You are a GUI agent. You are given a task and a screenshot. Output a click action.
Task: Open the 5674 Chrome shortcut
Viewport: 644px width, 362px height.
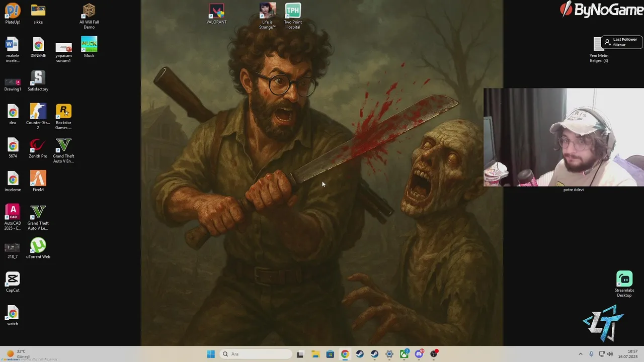pos(13,148)
